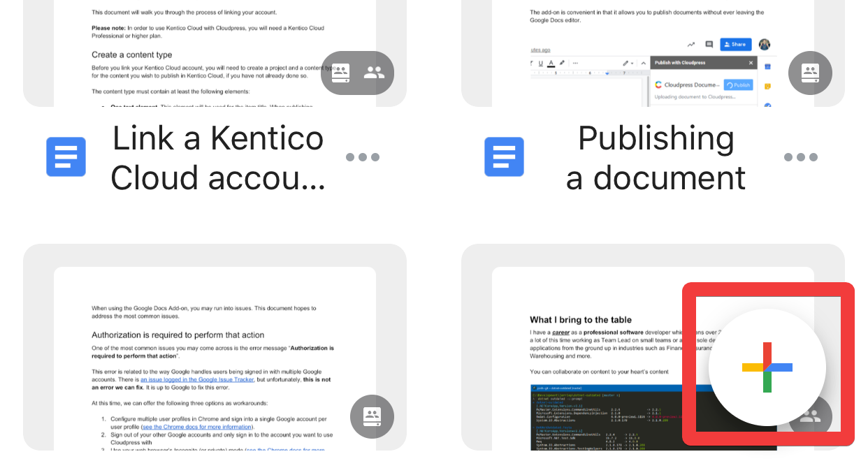Select the title Publishing a document

[656, 158]
